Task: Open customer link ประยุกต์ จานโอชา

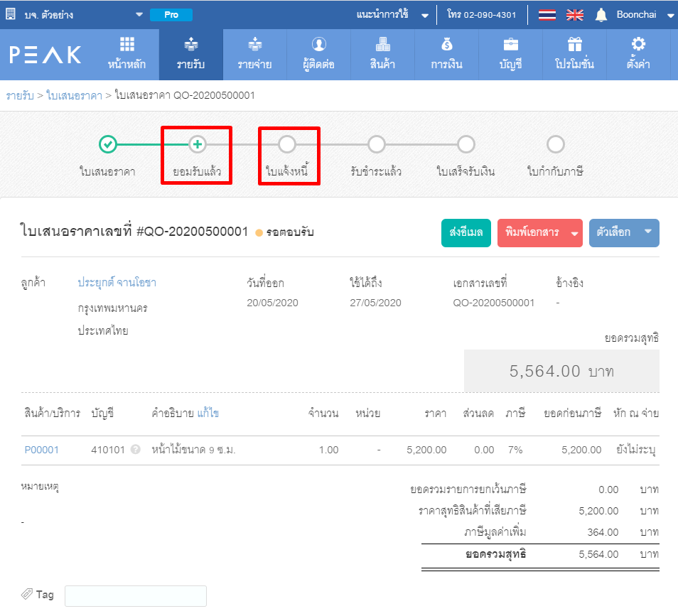Action: 117,283
